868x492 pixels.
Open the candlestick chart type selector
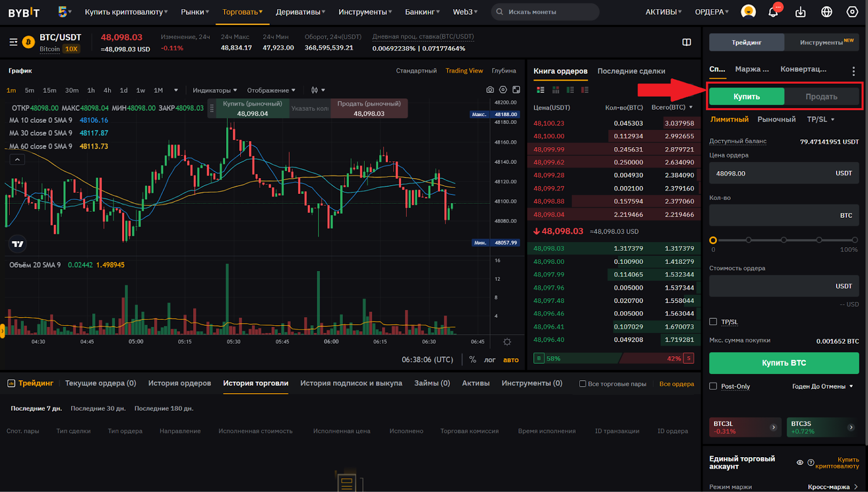coord(318,90)
